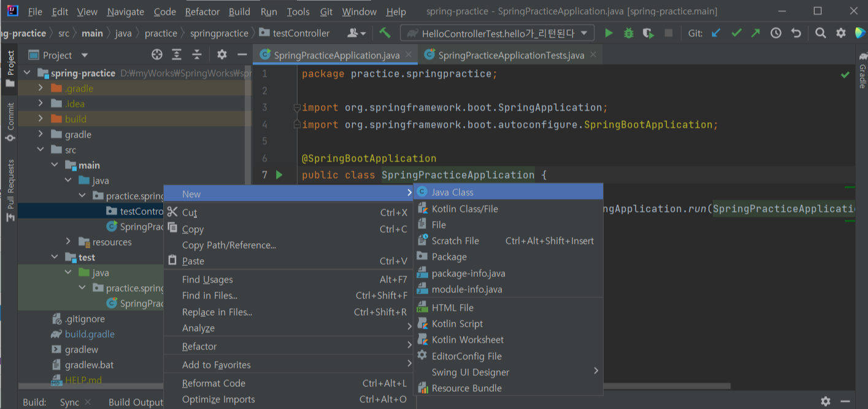Open Search Everywhere magnifier icon
868x409 pixels.
[821, 33]
